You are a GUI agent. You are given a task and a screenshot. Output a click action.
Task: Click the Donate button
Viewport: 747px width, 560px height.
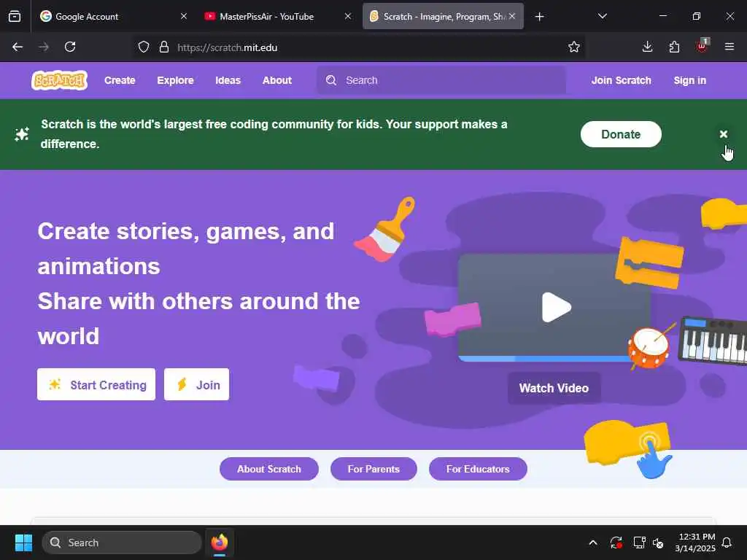[x=621, y=134]
